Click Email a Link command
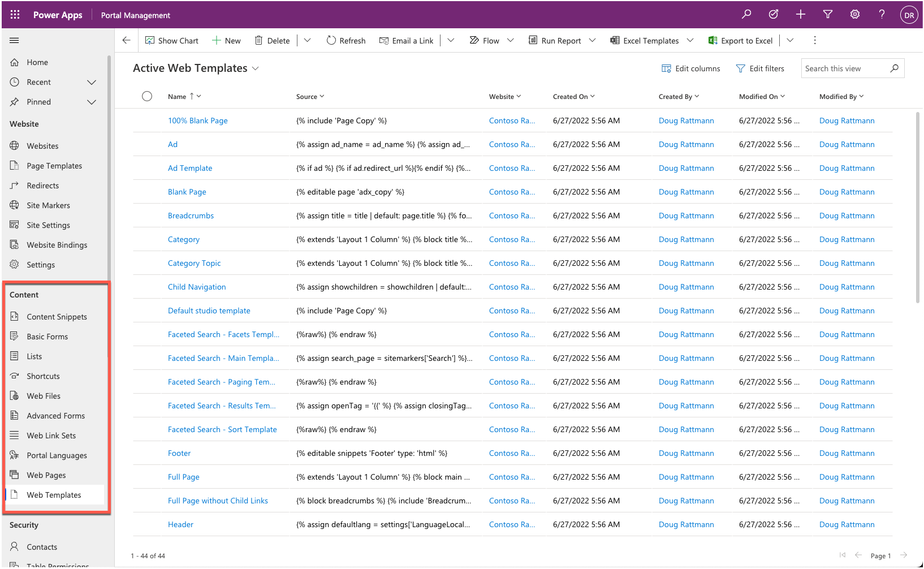This screenshot has height=569, width=924. (x=406, y=41)
